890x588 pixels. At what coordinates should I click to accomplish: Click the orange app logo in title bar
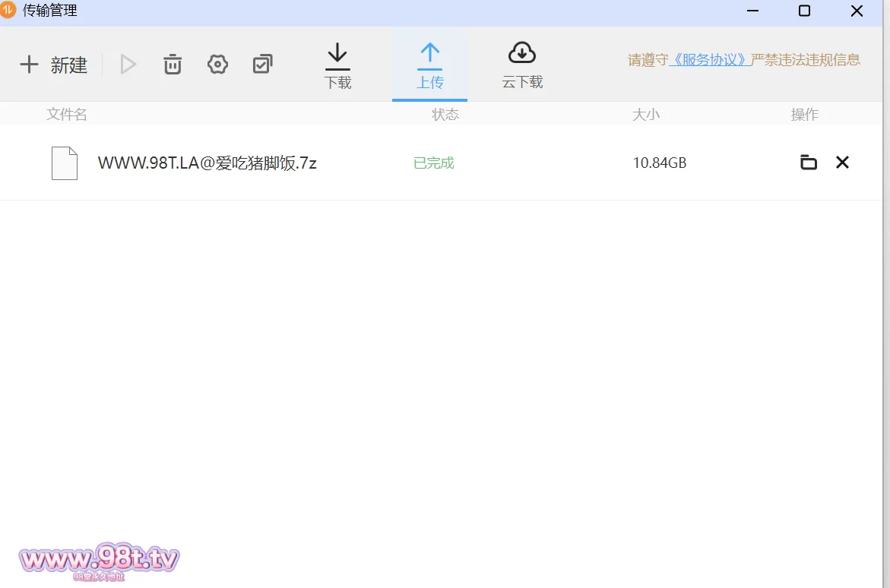point(8,11)
